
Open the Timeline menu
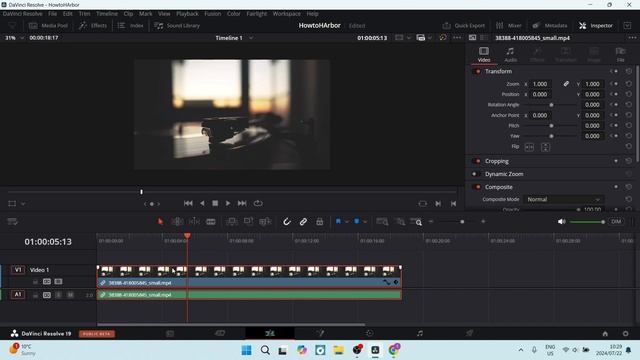tap(107, 13)
